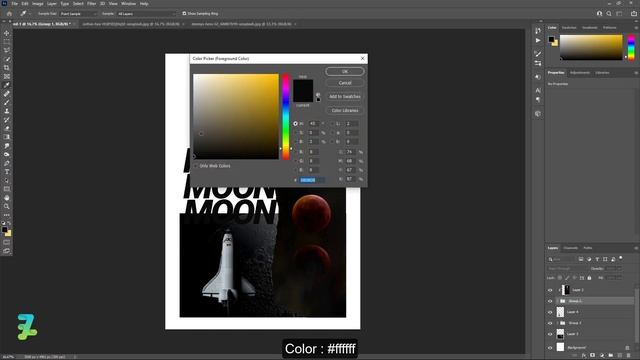Lock all attributes with padlock icon
Image resolution: width=640 pixels, height=360 pixels.
tap(589, 278)
